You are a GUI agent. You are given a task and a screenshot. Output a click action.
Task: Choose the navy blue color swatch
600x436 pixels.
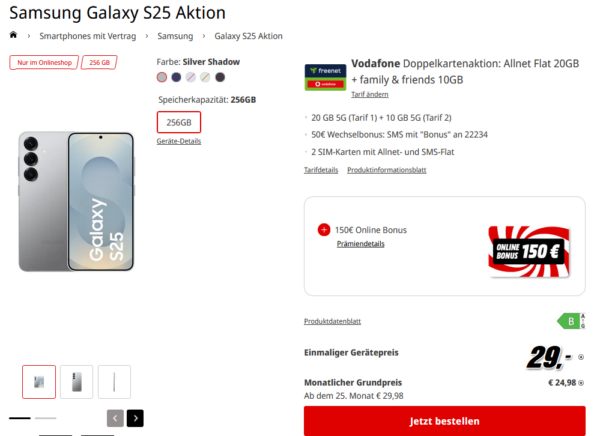(x=176, y=77)
